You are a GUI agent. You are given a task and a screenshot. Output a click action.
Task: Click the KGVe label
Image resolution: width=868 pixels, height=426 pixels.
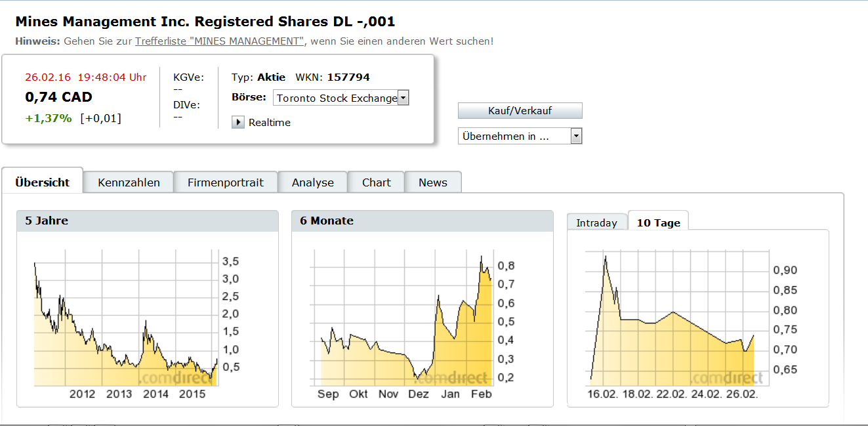tap(188, 77)
